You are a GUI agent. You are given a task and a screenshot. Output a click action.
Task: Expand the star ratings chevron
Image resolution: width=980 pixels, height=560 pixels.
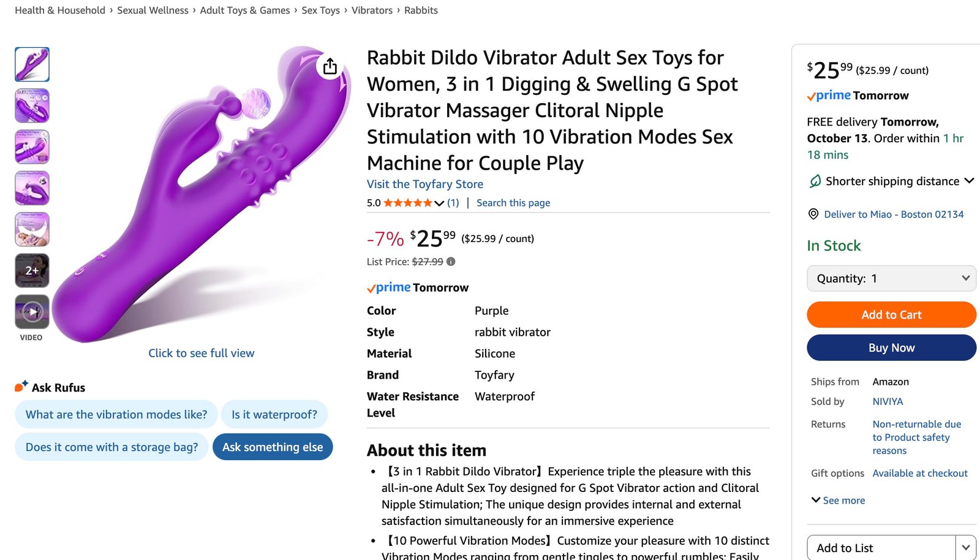(x=439, y=203)
